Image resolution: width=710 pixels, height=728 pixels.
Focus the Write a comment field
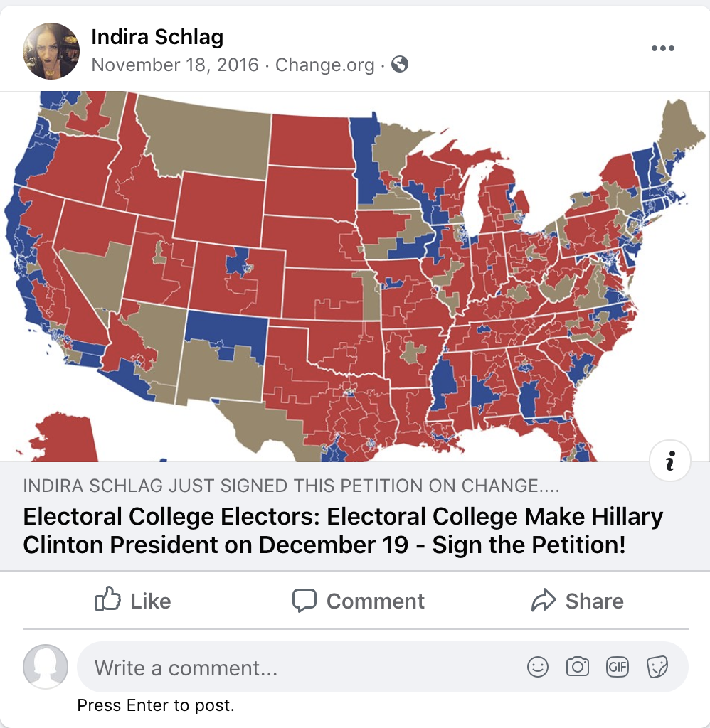(x=299, y=668)
